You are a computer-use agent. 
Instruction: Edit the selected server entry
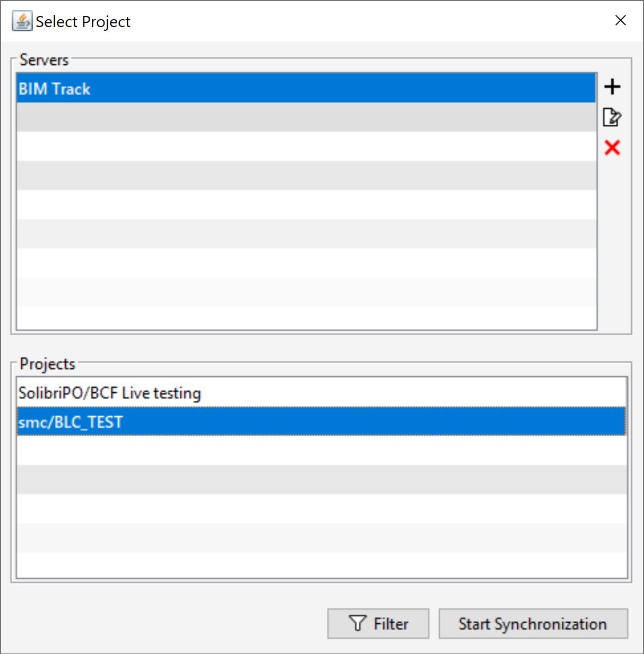tap(612, 117)
